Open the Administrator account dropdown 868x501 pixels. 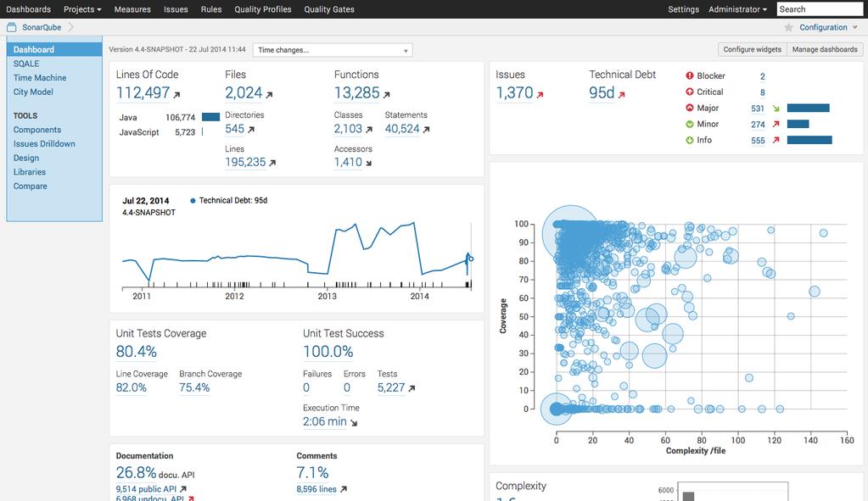coord(737,9)
